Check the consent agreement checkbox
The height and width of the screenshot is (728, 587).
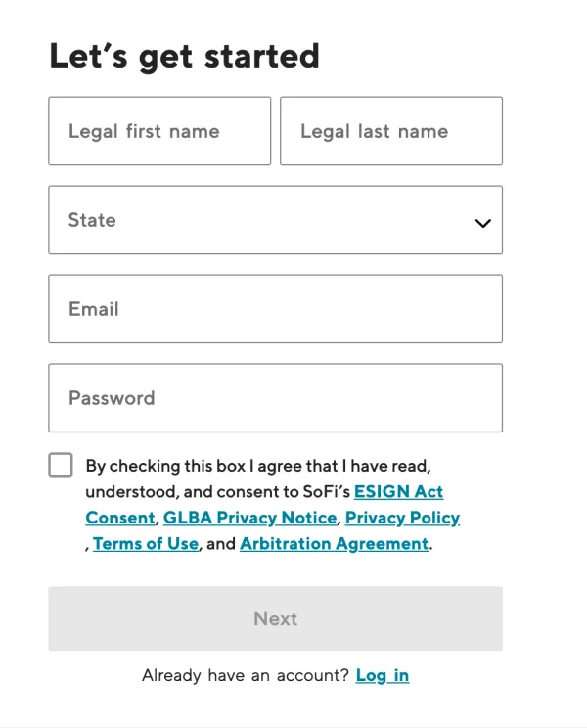pos(61,465)
